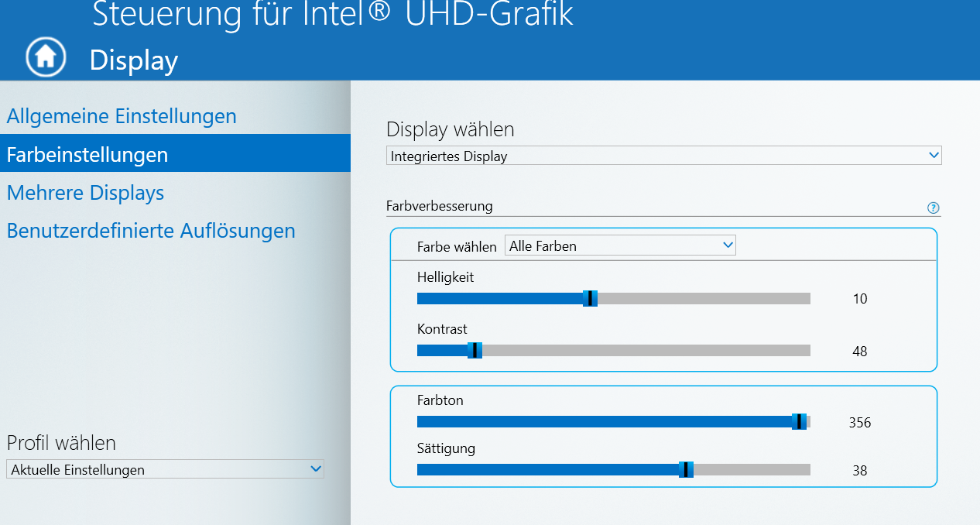Expand the Display wählen dropdown
The image size is (980, 525).
[x=663, y=156]
